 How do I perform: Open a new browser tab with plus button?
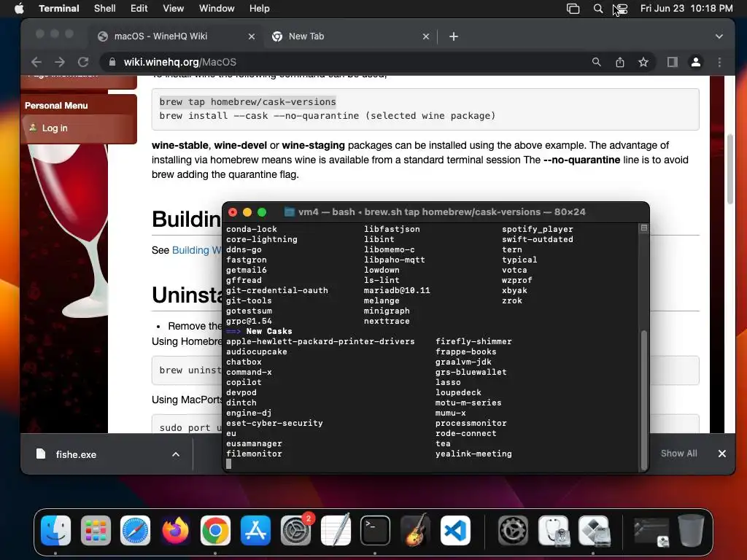(x=454, y=36)
